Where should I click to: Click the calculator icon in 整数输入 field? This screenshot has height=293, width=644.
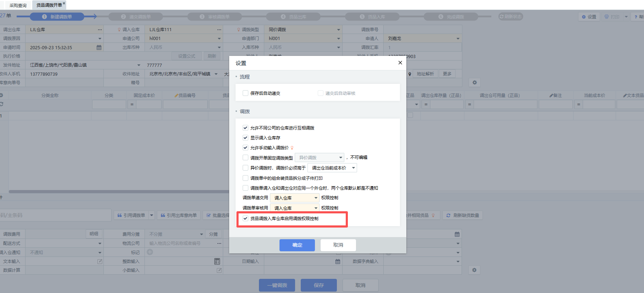tap(217, 262)
